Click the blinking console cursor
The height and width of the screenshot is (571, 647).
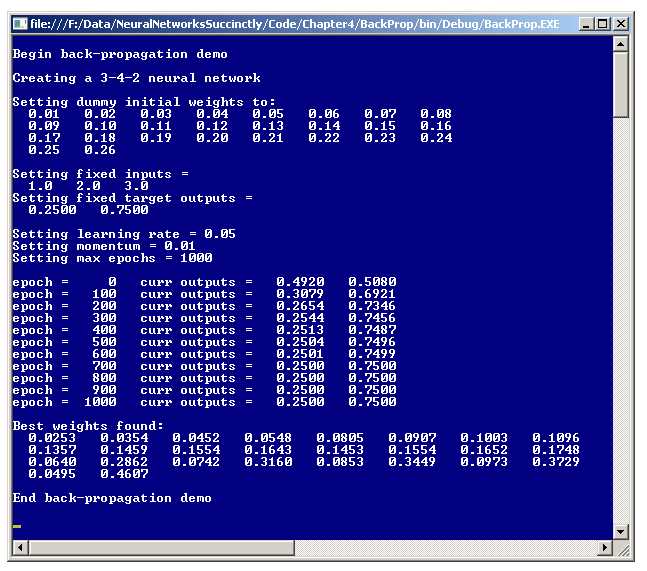[17, 526]
